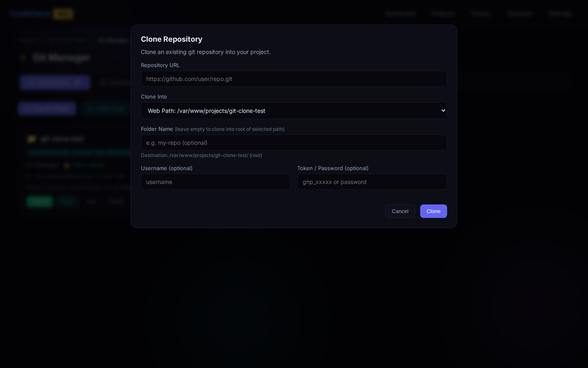Open Dashboard from the top navigation
This screenshot has width=588, height=368.
(401, 13)
